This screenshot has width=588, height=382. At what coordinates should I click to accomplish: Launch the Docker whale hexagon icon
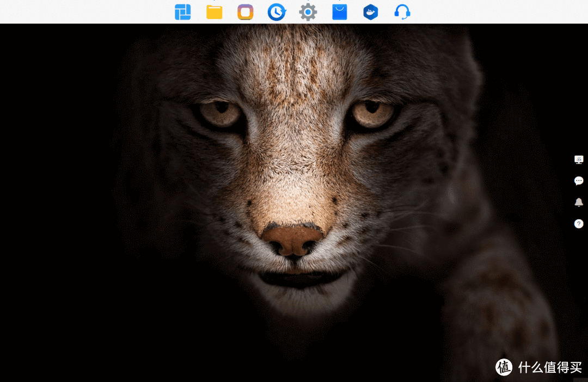pyautogui.click(x=371, y=12)
